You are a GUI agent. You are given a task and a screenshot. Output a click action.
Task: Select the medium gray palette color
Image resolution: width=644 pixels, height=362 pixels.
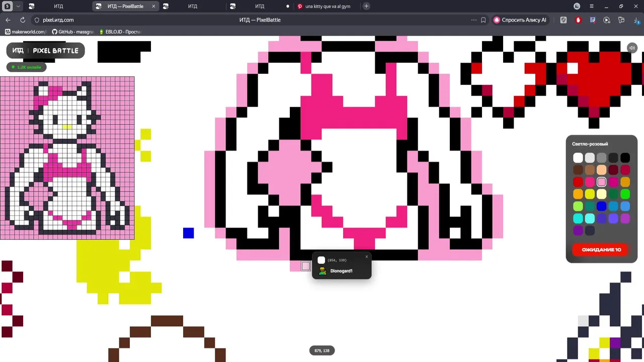click(x=601, y=158)
